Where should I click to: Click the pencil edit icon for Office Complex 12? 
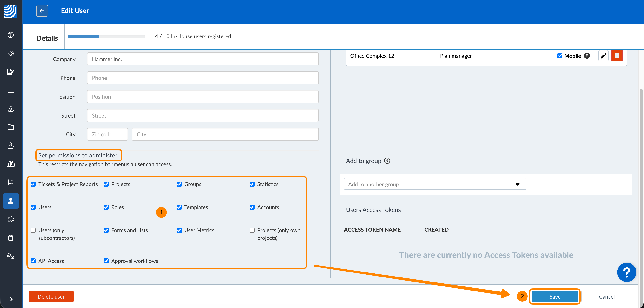click(x=603, y=56)
